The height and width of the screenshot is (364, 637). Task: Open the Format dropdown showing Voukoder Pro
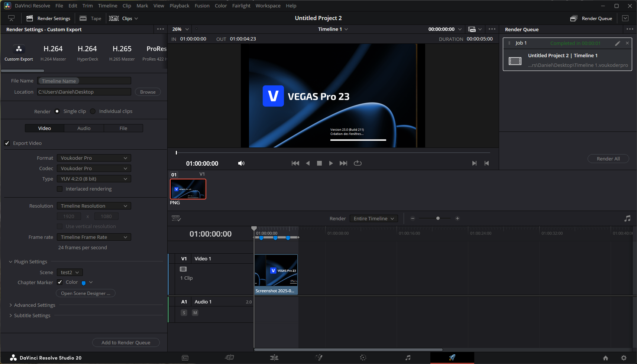tap(94, 158)
